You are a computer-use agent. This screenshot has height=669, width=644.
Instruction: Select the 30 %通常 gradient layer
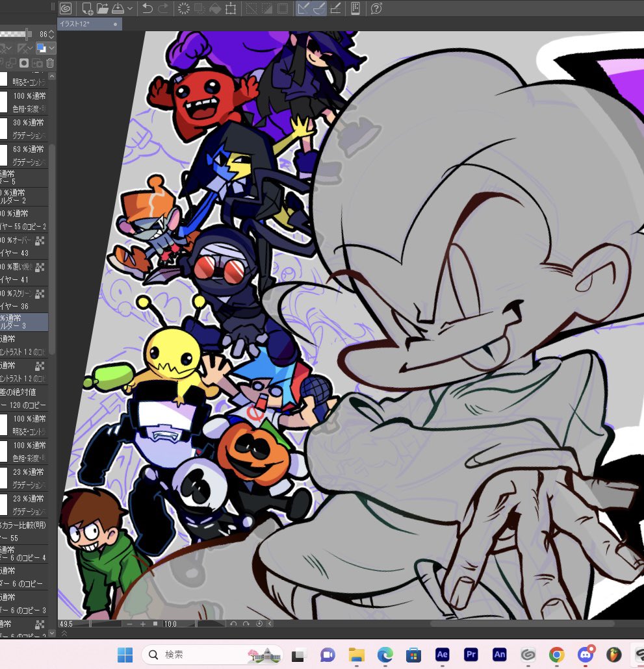[x=24, y=129]
